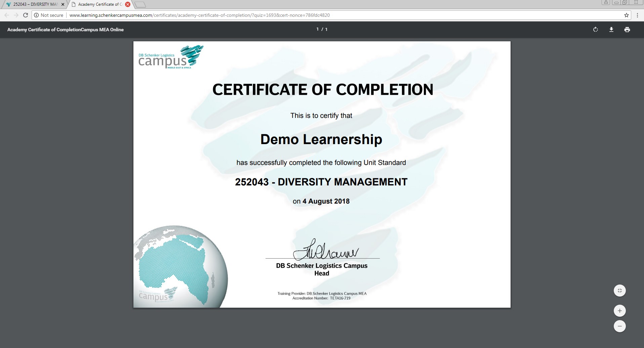Image resolution: width=644 pixels, height=348 pixels.
Task: Select the Academy Certificate tab
Action: (98, 4)
